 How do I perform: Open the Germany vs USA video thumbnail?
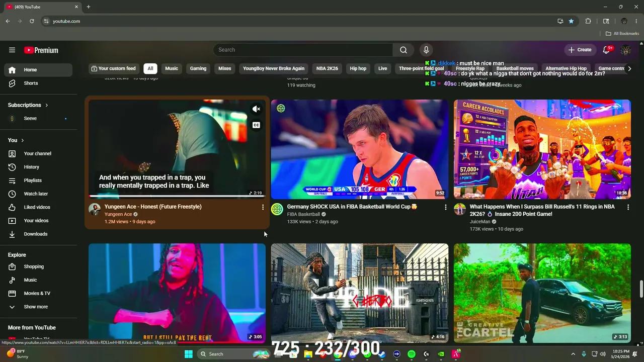[x=360, y=149]
